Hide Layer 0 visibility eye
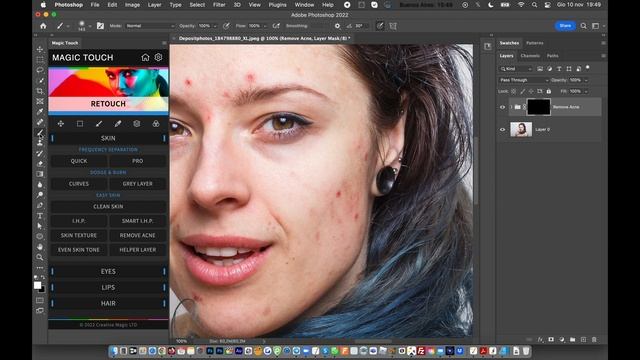Viewport: 640px width, 360px height. point(502,130)
